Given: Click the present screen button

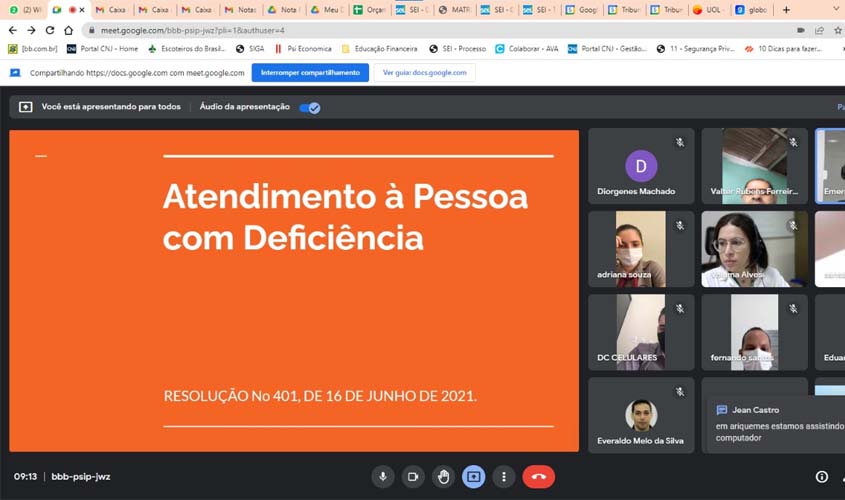Looking at the screenshot, I should pyautogui.click(x=474, y=477).
